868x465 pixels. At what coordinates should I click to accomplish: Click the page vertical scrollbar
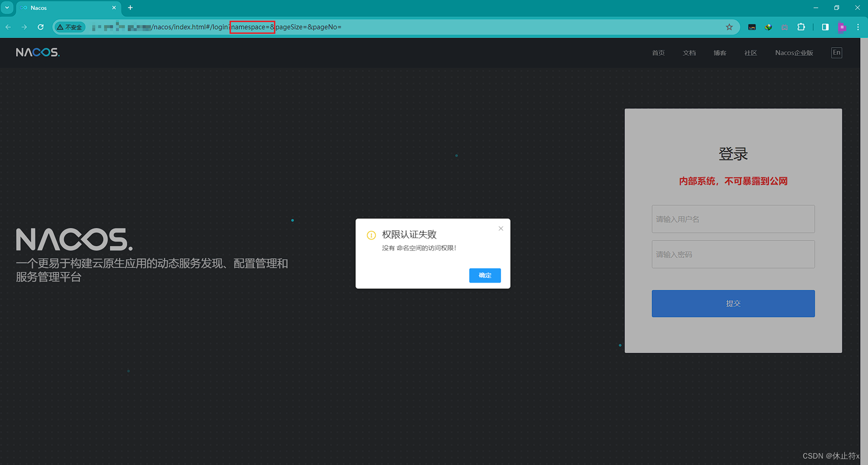tap(864, 251)
